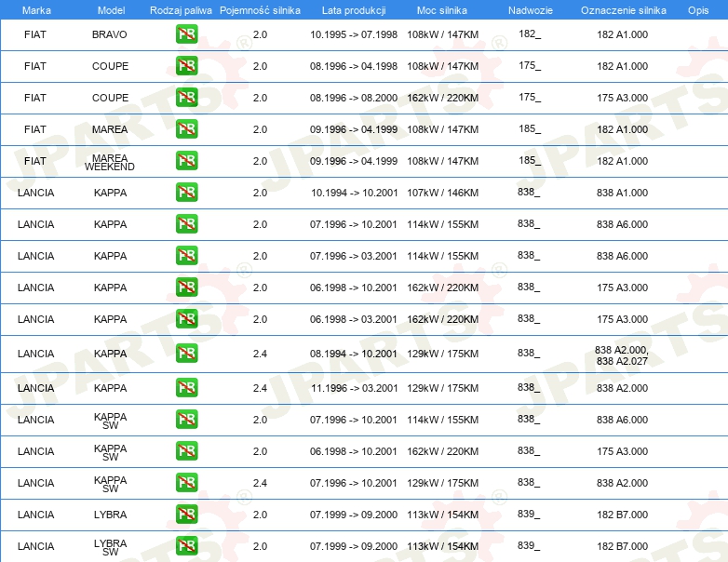728x562 pixels.
Task: Click the fuel icon of KAPPA SW 2.4 row
Action: pos(186,483)
